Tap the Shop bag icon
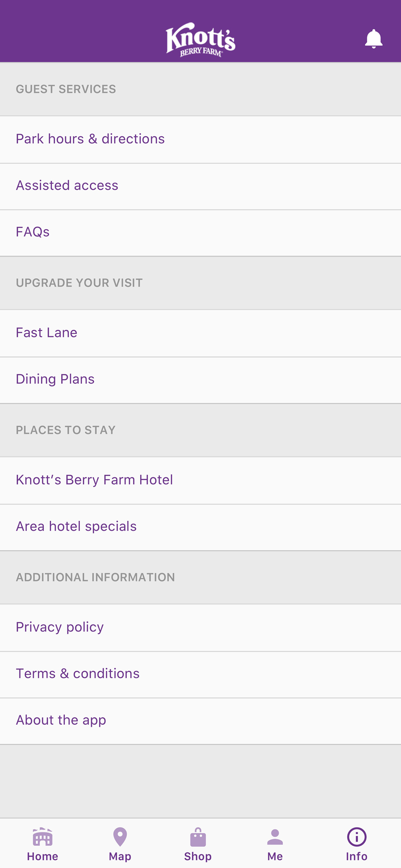 198,837
